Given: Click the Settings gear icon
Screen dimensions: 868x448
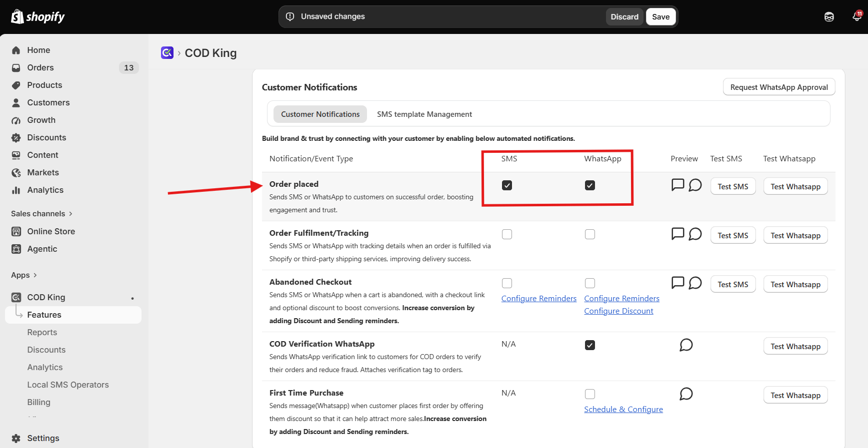Looking at the screenshot, I should (16, 438).
